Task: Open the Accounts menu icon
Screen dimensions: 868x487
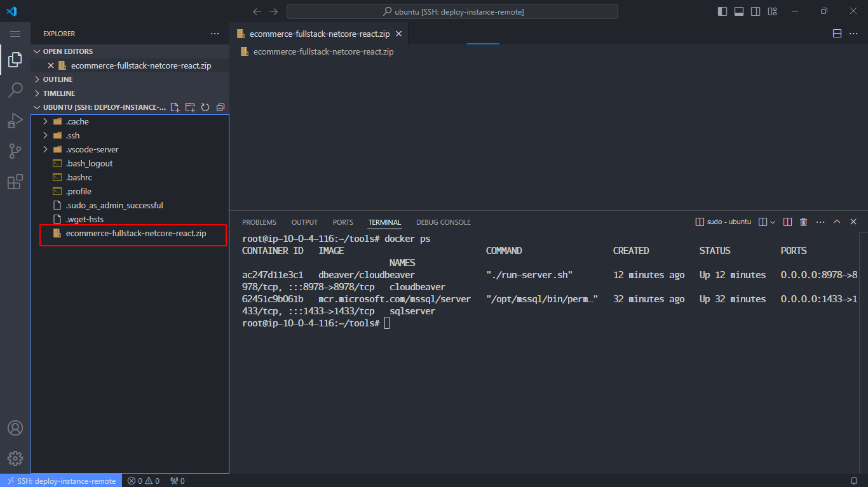Action: coord(15,428)
